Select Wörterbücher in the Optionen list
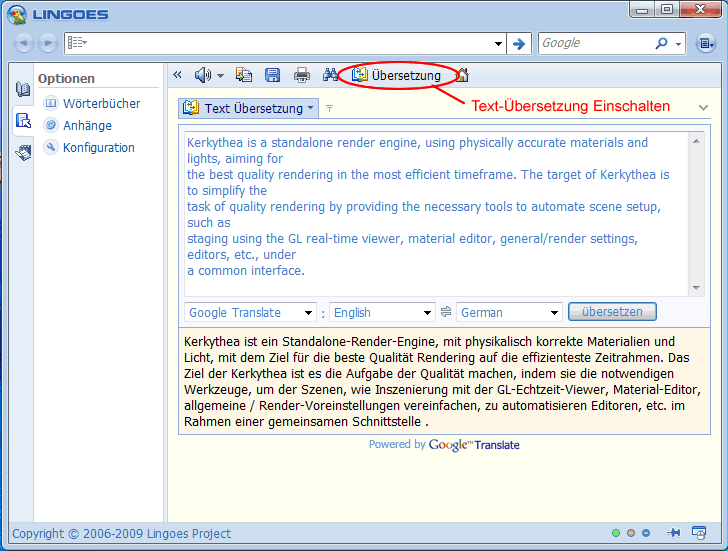Image resolution: width=728 pixels, height=551 pixels. [x=101, y=103]
